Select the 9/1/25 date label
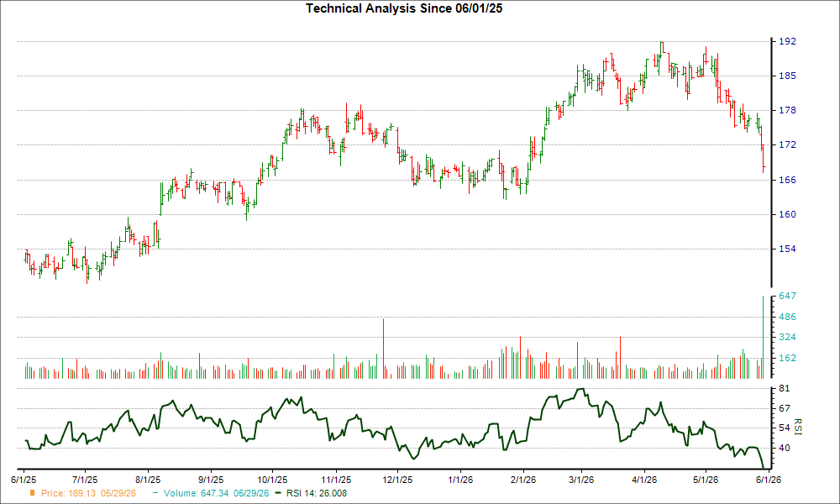The width and height of the screenshot is (840, 504). pos(211,480)
